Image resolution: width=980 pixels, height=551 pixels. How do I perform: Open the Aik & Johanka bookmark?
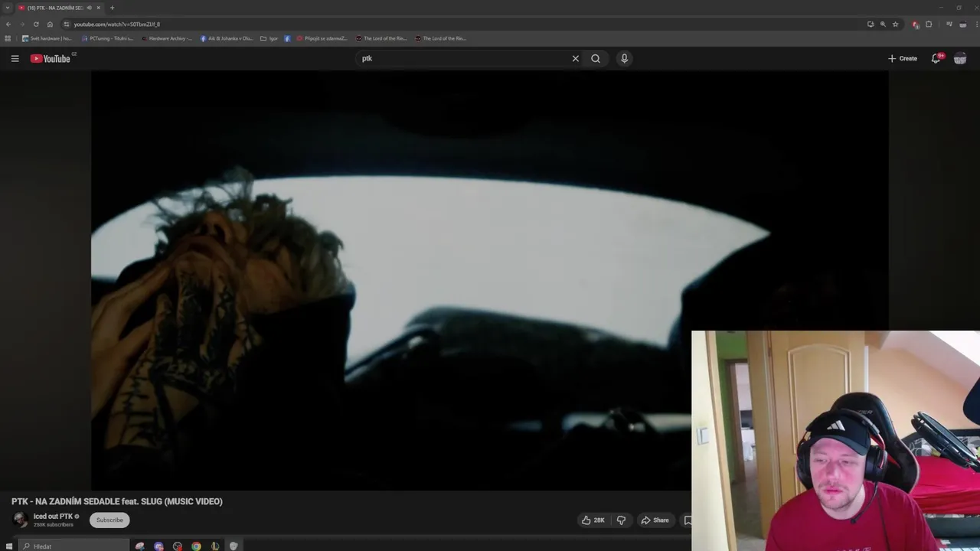click(227, 38)
